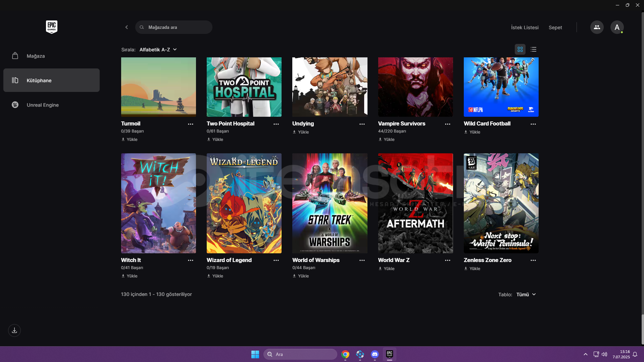Expand the Tablo Tümü dropdown
The height and width of the screenshot is (362, 644).
click(x=526, y=295)
